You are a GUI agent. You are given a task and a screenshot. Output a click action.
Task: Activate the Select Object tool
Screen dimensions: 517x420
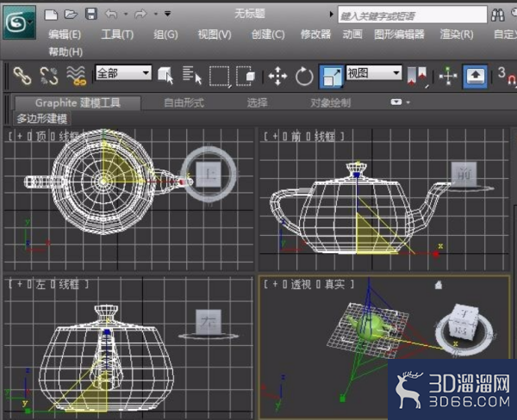coord(165,76)
